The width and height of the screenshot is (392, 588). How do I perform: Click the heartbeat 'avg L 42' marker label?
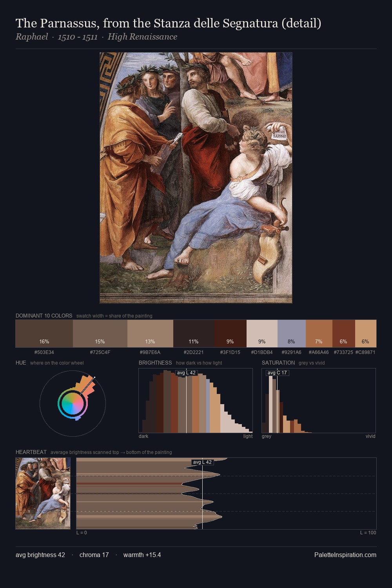click(x=202, y=462)
